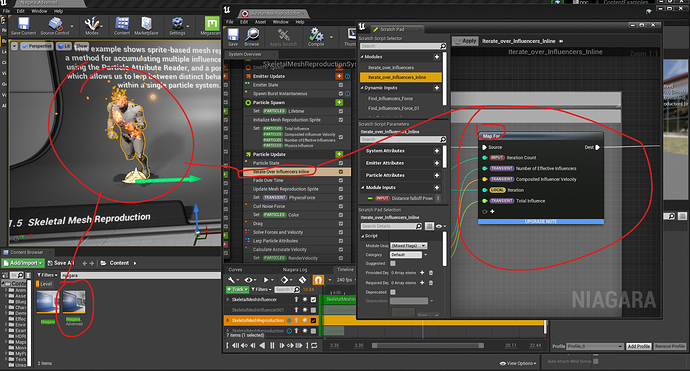The image size is (690, 371).
Task: Open View Options in Content Browser
Action: pyautogui.click(x=518, y=364)
